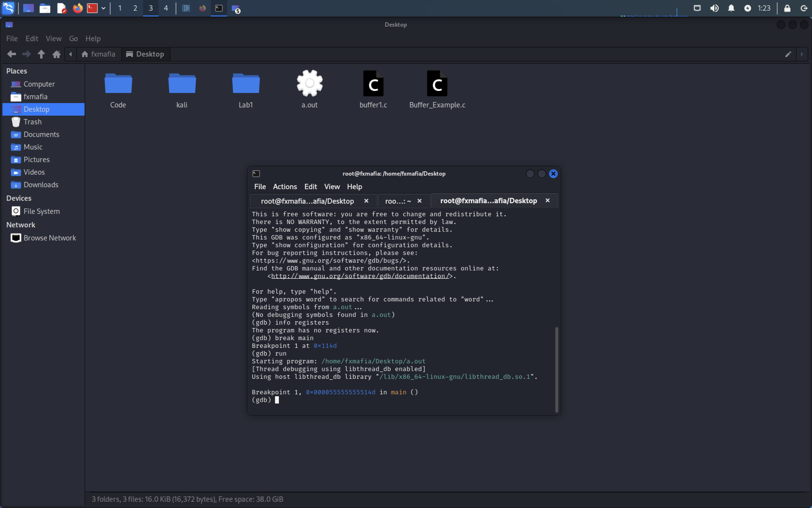Select the Code folder icon

(118, 83)
